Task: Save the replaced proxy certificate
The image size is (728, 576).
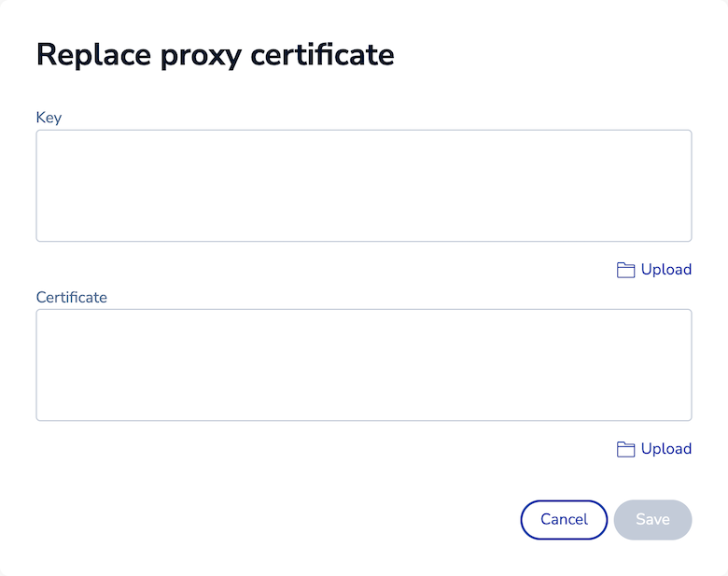Action: click(652, 520)
